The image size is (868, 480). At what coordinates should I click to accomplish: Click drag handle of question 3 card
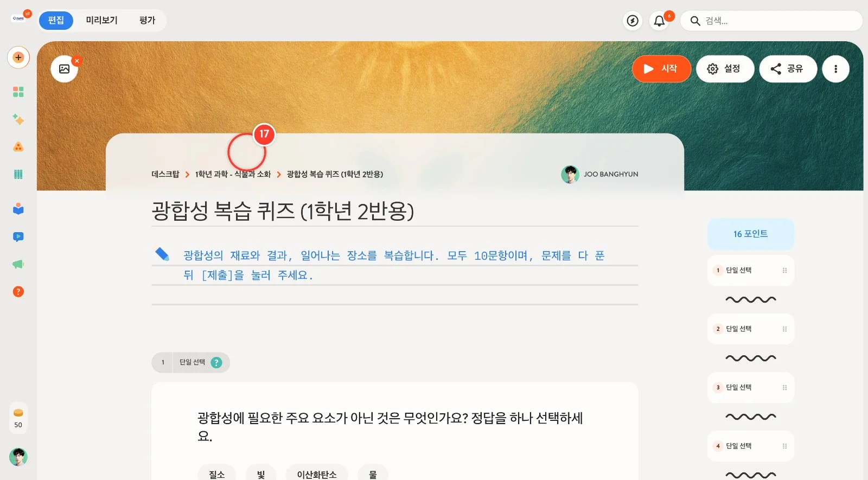(784, 387)
